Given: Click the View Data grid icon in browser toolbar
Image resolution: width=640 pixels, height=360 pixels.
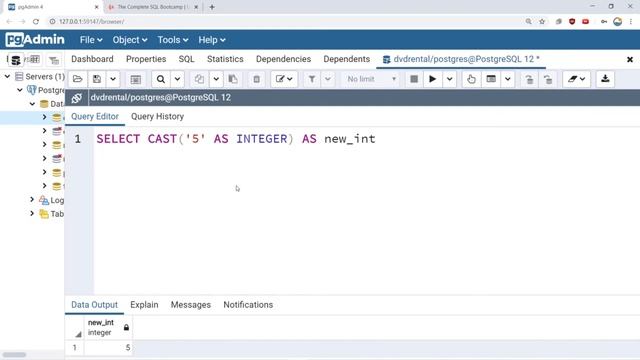Looking at the screenshot, I should (35, 60).
